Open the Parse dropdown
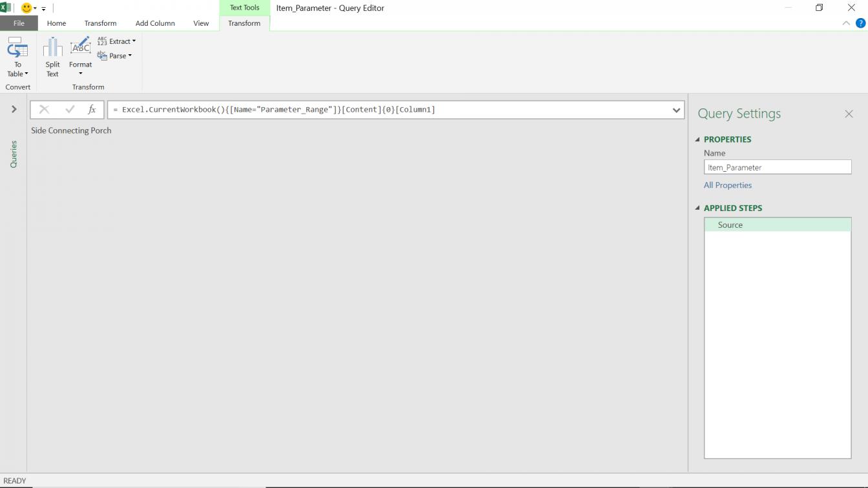868x488 pixels. click(114, 56)
